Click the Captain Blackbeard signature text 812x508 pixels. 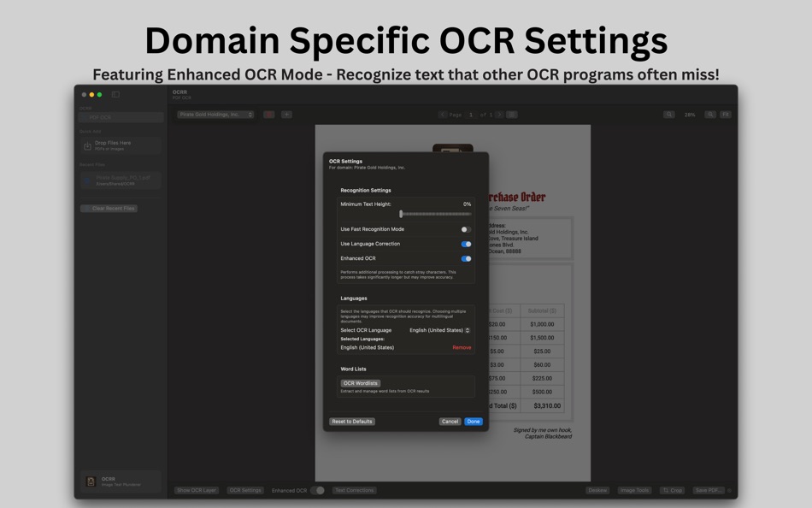[548, 436]
